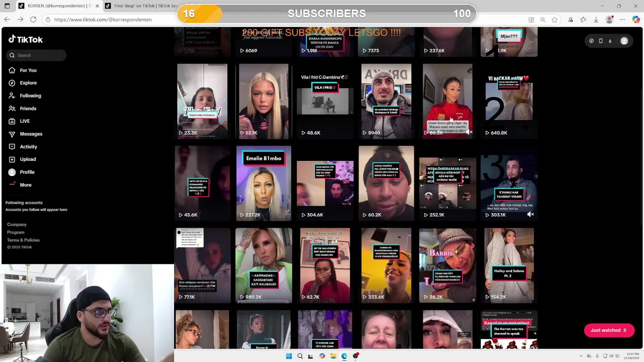Unmute the video showing 303.1K views
The width and height of the screenshot is (644, 362).
click(530, 214)
